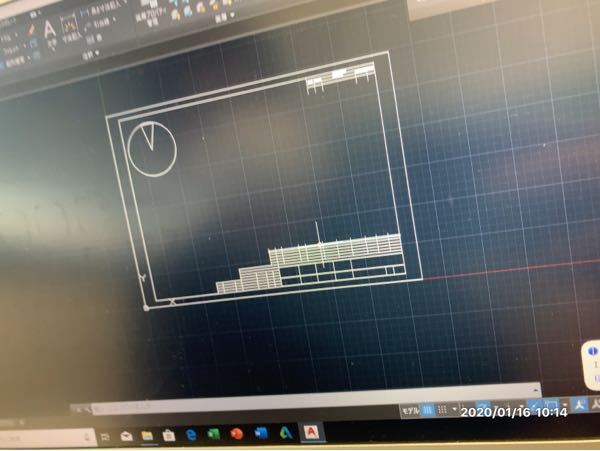Open the Microsoft Edge taskbar icon

tap(190, 435)
